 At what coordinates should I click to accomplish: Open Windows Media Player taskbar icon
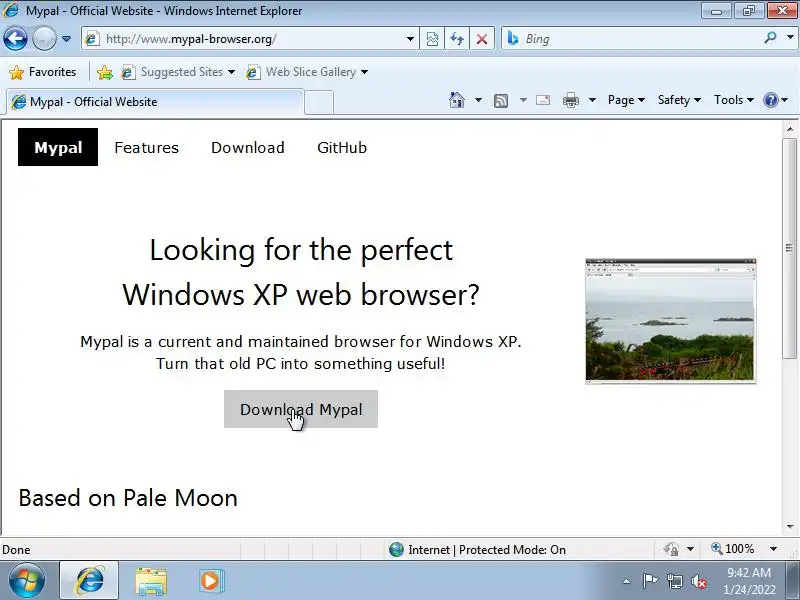(211, 581)
